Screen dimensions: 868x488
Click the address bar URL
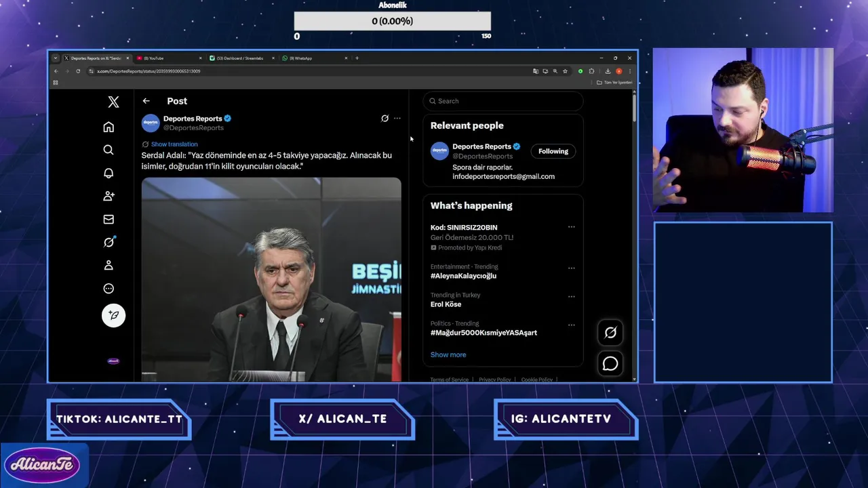click(149, 71)
